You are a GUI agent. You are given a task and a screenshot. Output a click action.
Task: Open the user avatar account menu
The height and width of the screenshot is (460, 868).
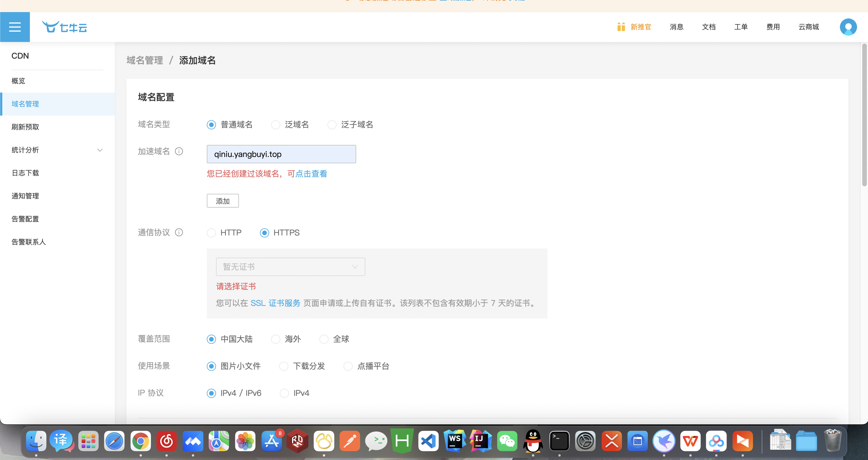point(848,27)
